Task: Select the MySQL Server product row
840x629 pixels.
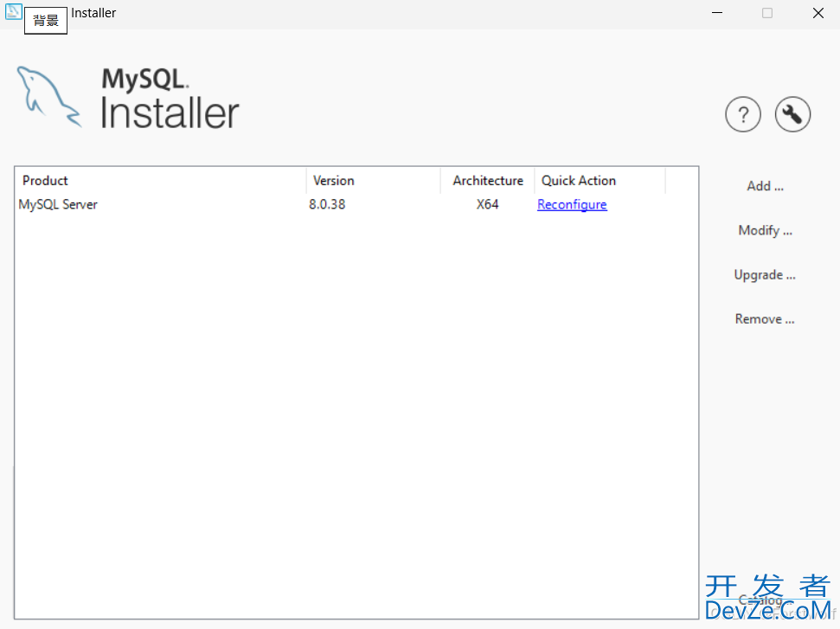Action: pos(356,205)
